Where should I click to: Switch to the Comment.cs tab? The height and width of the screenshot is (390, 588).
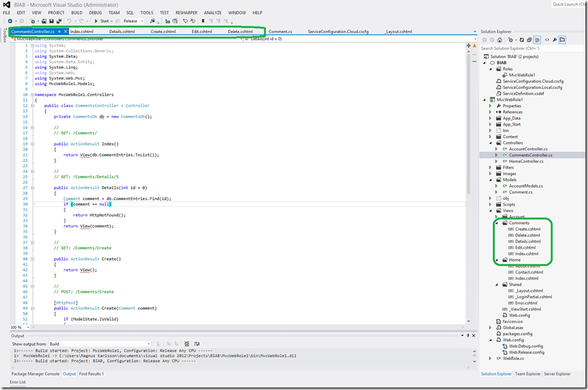click(280, 31)
